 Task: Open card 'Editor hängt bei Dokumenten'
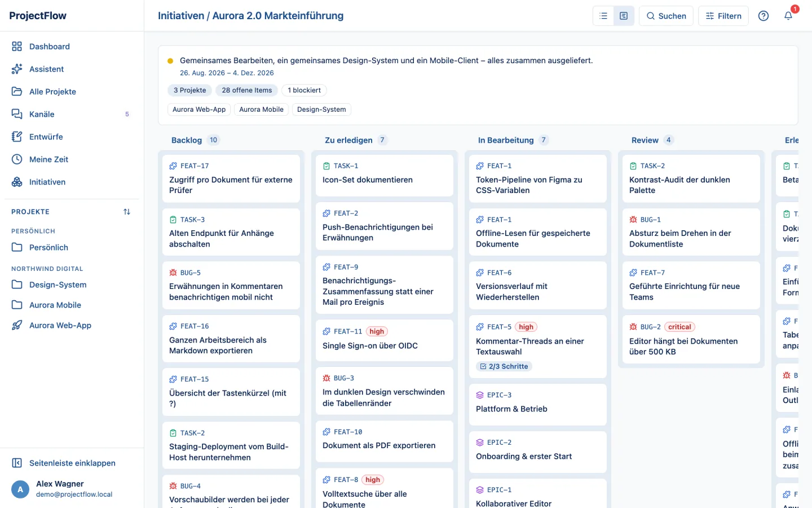tap(691, 339)
